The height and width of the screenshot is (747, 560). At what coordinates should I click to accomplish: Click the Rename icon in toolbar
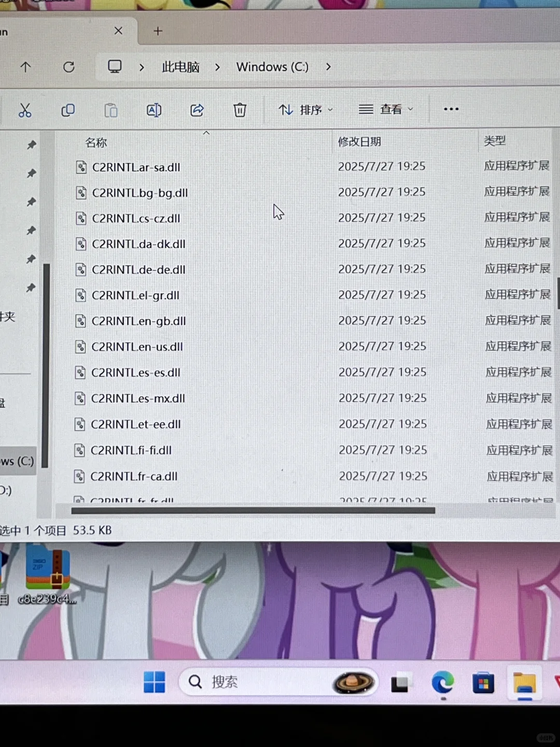154,110
